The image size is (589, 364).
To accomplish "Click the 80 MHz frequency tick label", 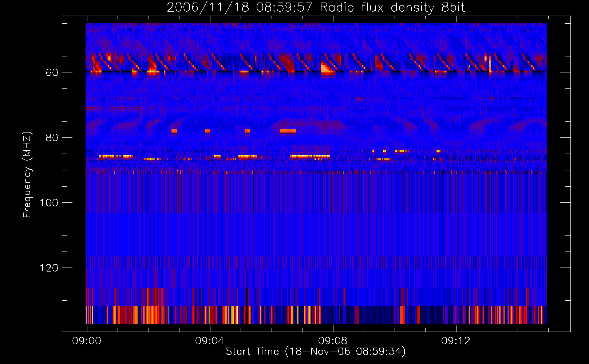I will pos(52,138).
